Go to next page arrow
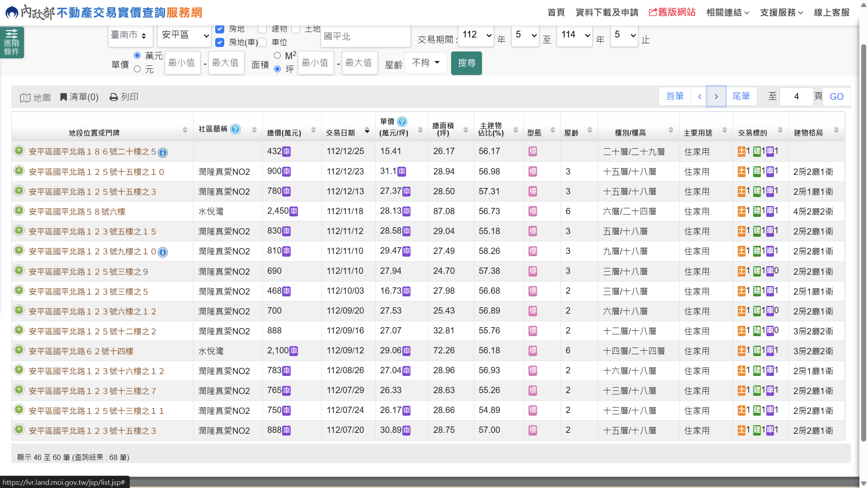The image size is (868, 488). pos(716,96)
